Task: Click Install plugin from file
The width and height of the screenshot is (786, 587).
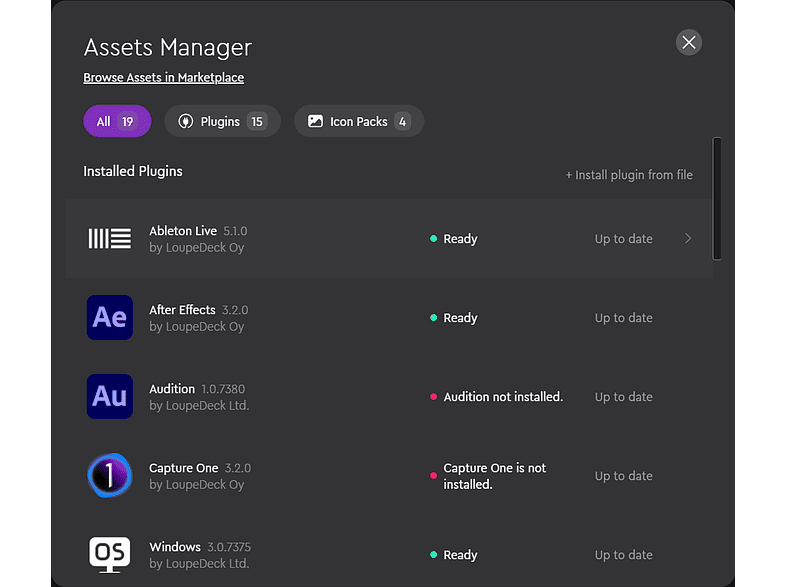Action: pos(629,175)
